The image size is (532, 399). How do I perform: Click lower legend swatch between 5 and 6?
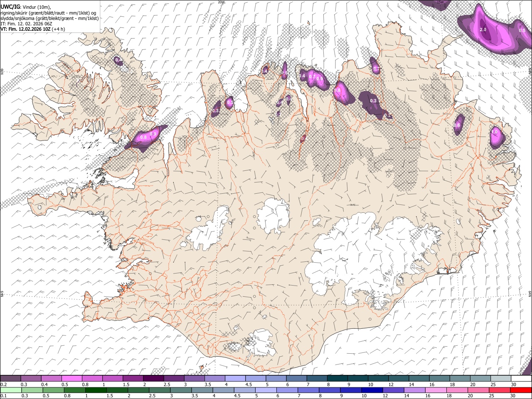pos(266,390)
